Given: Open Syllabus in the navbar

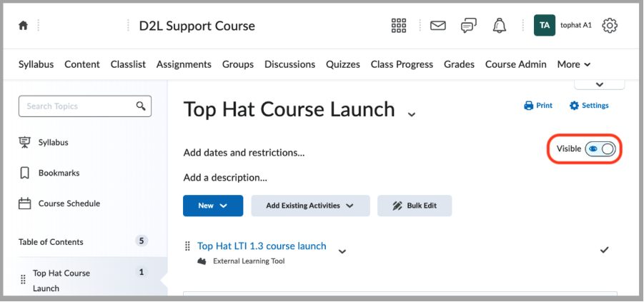Looking at the screenshot, I should click(36, 64).
